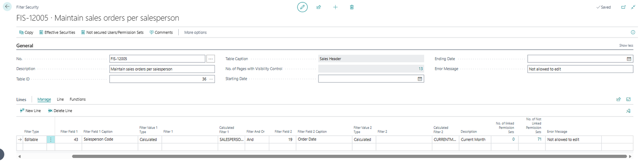
Task: Delete record with trash icon
Action: tap(352, 7)
